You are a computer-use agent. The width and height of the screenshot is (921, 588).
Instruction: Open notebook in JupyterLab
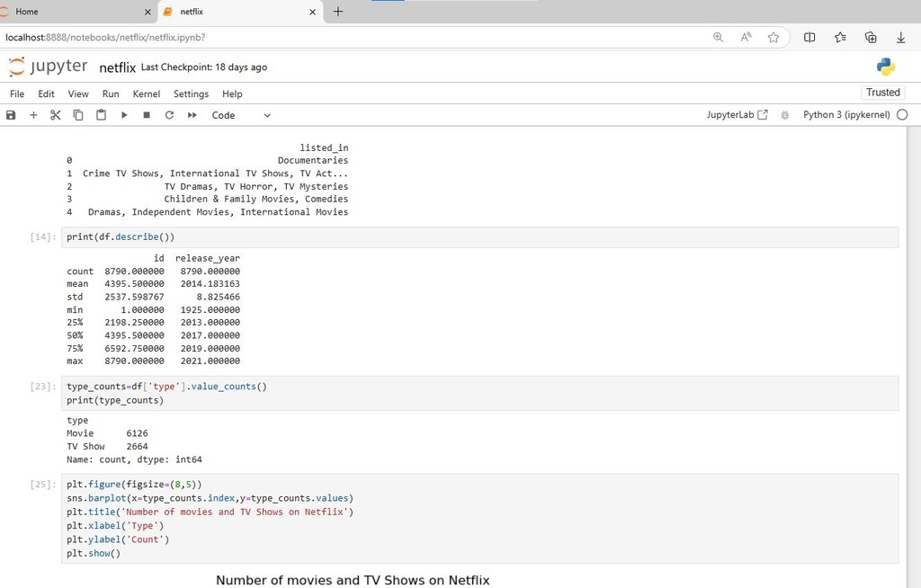(x=737, y=114)
